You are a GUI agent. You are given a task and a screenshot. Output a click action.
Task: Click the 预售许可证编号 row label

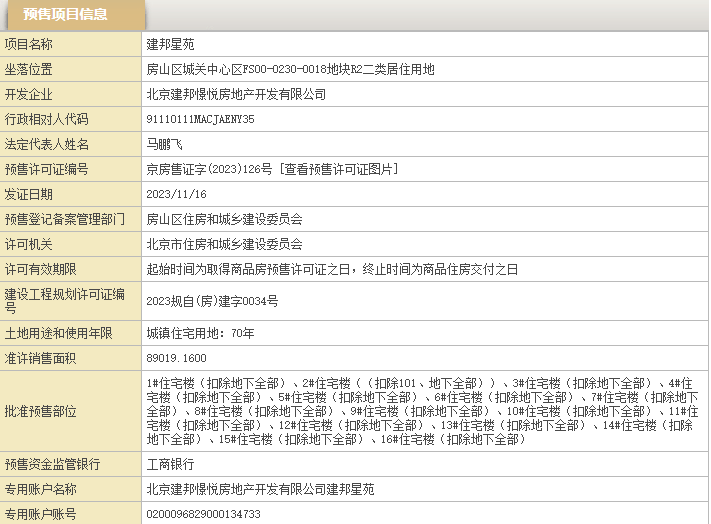pyautogui.click(x=46, y=169)
